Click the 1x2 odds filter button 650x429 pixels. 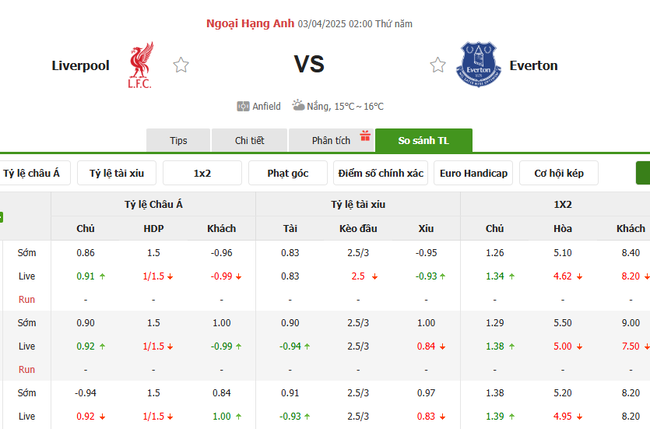click(202, 173)
